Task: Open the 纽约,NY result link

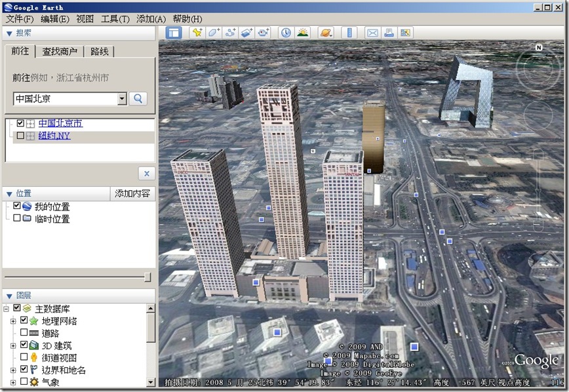Action: click(54, 136)
